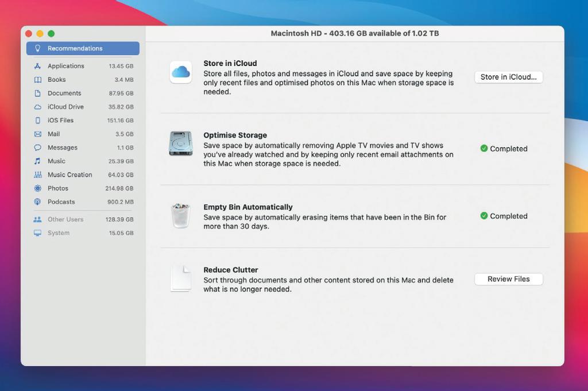Image resolution: width=588 pixels, height=391 pixels.
Task: Click the Optimise Storage heading
Action: point(235,135)
